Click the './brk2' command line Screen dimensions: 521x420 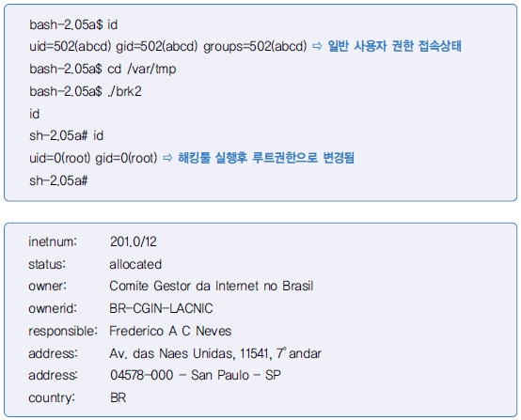coord(86,91)
